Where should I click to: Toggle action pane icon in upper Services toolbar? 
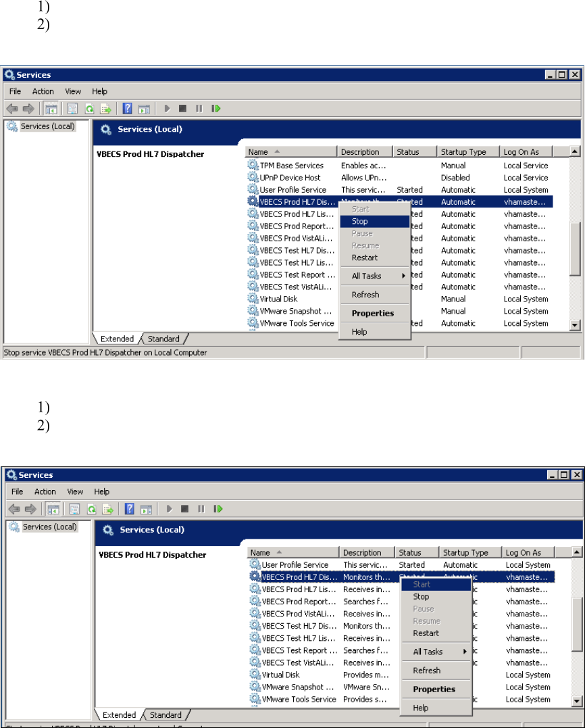pos(145,109)
